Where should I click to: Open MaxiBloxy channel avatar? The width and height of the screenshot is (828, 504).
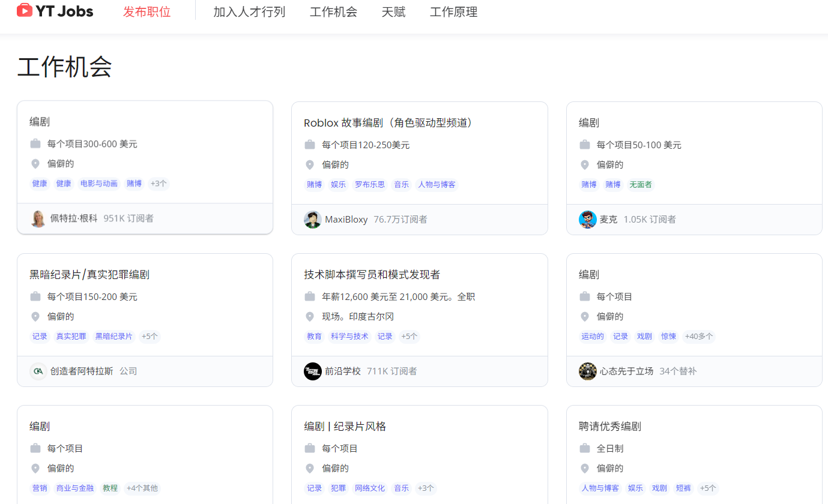pos(313,220)
